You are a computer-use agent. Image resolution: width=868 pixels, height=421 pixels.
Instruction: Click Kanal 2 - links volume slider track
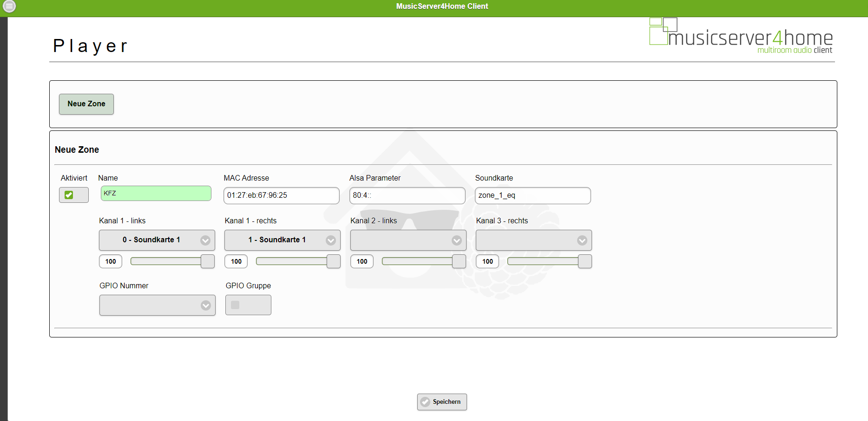417,261
